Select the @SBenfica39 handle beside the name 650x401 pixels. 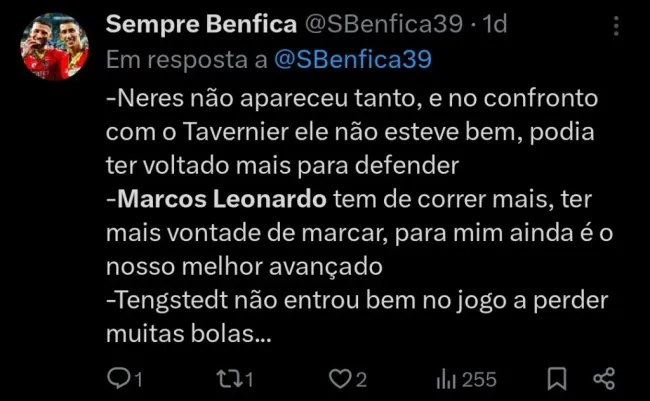(x=368, y=24)
